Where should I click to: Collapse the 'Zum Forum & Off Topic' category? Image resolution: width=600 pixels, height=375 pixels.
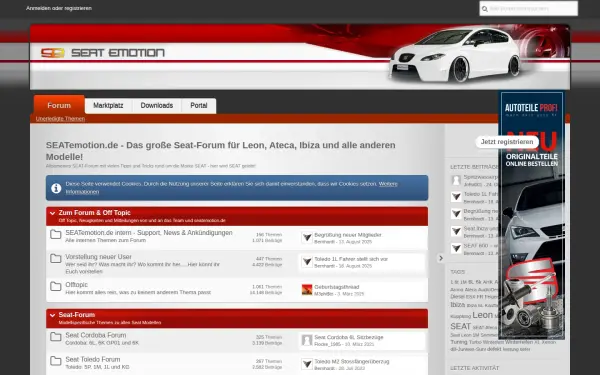[52, 213]
